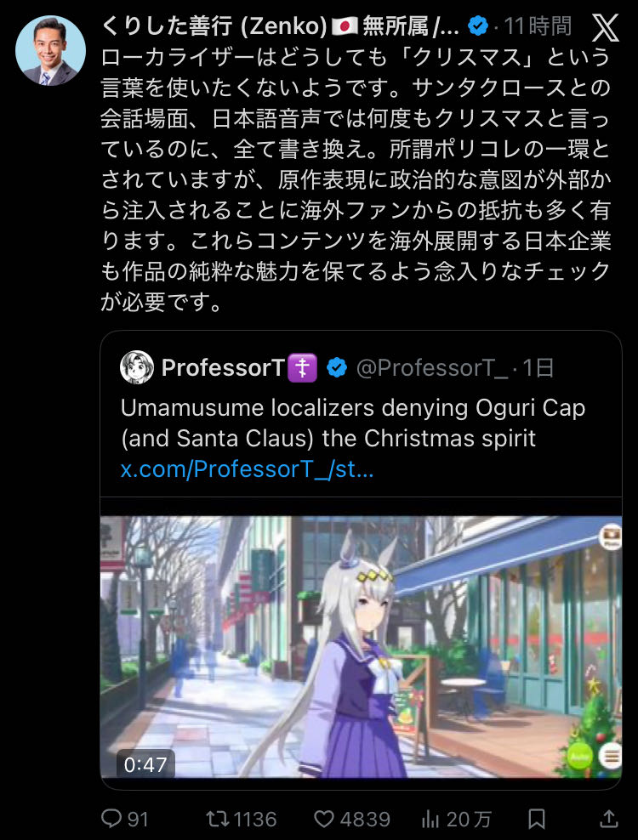This screenshot has height=840, width=638.
Task: Follow the x.com/ProfessorT_/st... link
Action: [248, 468]
